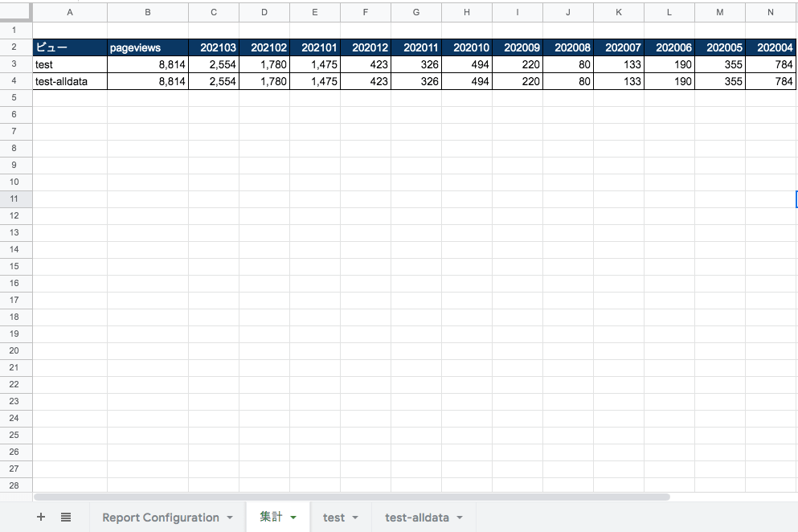
Task: Select 220 in the test row
Action: pos(518,64)
